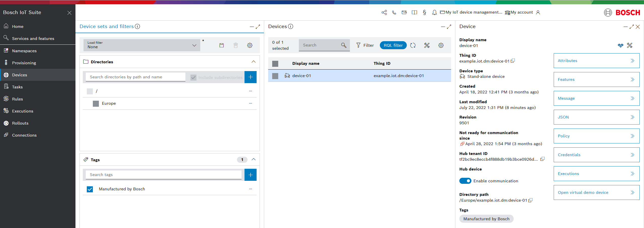Copy the Thing ID value
The image size is (644, 228).
[513, 61]
